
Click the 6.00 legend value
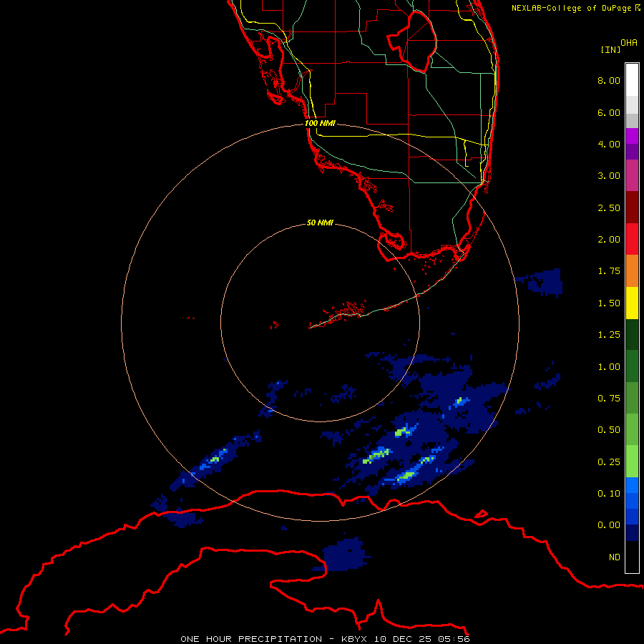click(x=609, y=112)
